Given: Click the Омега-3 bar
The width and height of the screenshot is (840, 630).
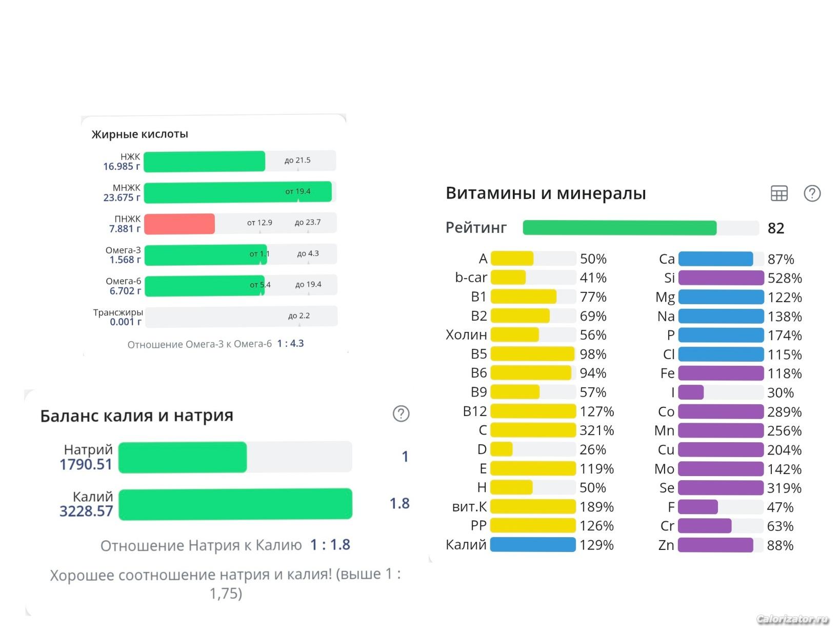Looking at the screenshot, I should coord(205,255).
